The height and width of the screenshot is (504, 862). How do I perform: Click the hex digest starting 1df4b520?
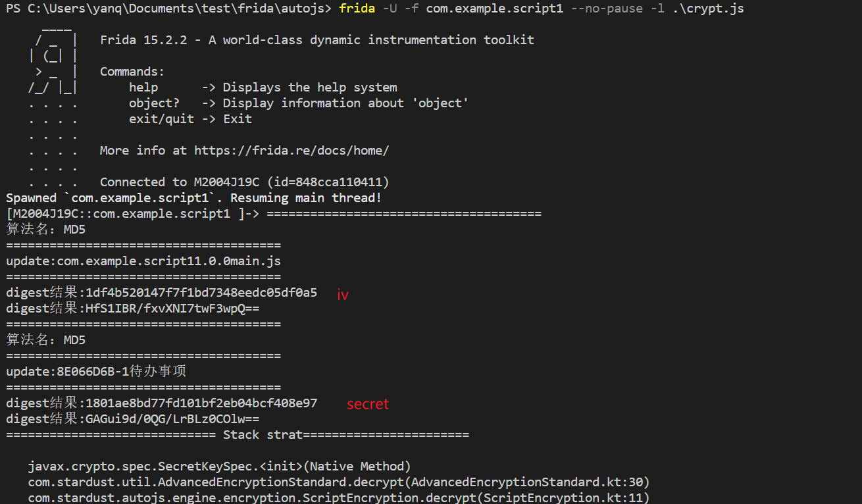[x=201, y=293]
